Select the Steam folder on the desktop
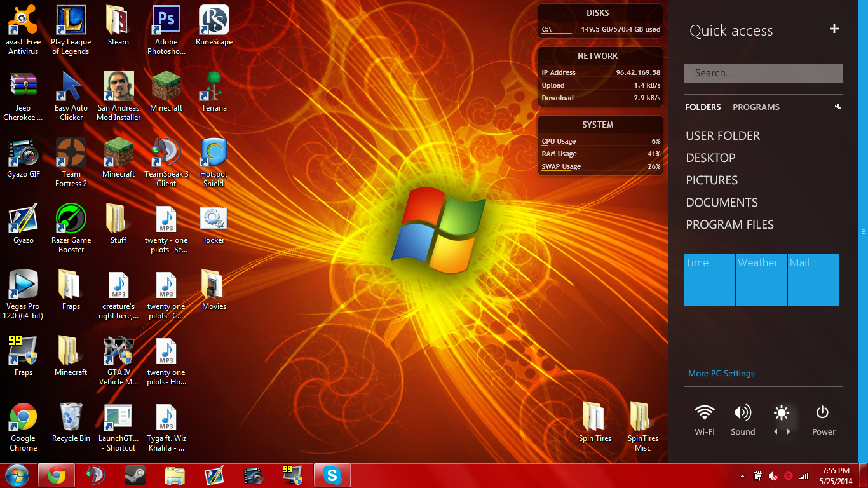Image resolution: width=868 pixels, height=488 pixels. click(119, 25)
